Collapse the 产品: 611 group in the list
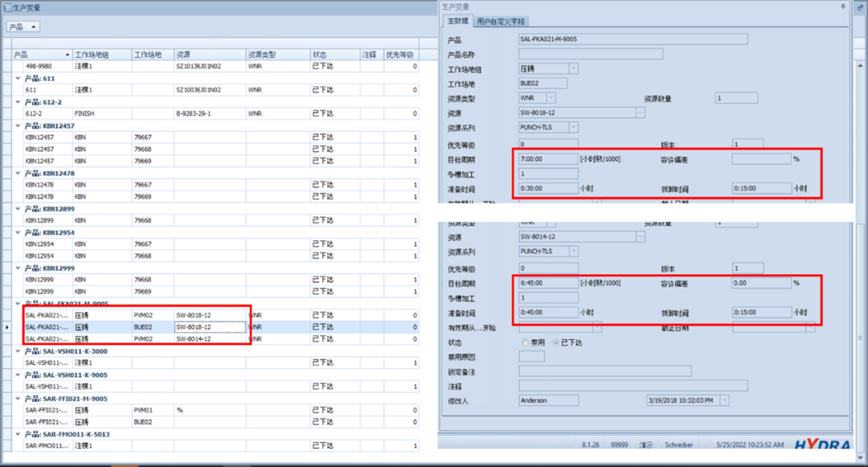 coord(18,78)
